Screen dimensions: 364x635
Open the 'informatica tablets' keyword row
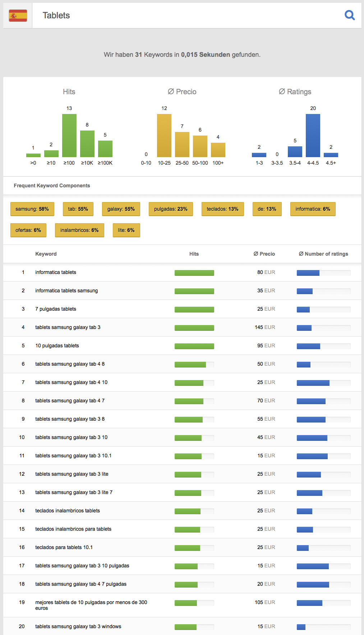(56, 272)
